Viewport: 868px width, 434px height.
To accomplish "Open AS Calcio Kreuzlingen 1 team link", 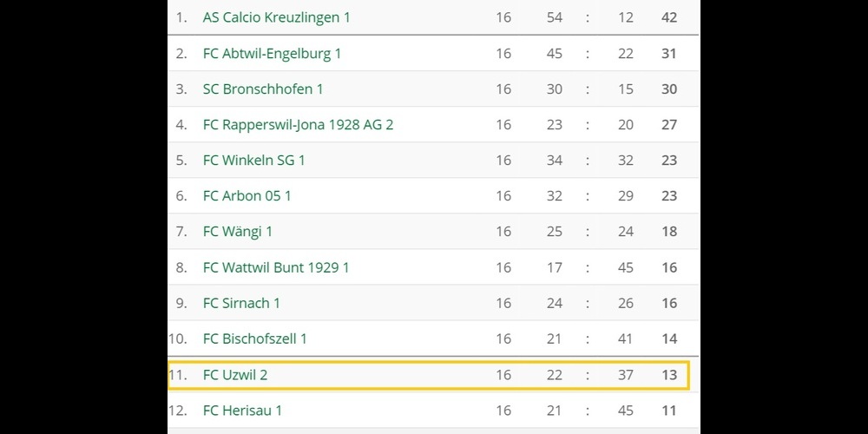I will (276, 17).
